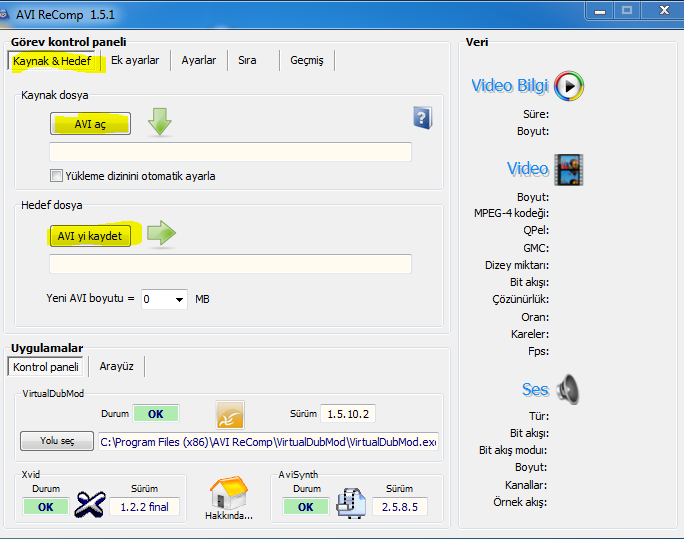The image size is (684, 539).
Task: Click the Video film strip icon
Action: pos(568,169)
